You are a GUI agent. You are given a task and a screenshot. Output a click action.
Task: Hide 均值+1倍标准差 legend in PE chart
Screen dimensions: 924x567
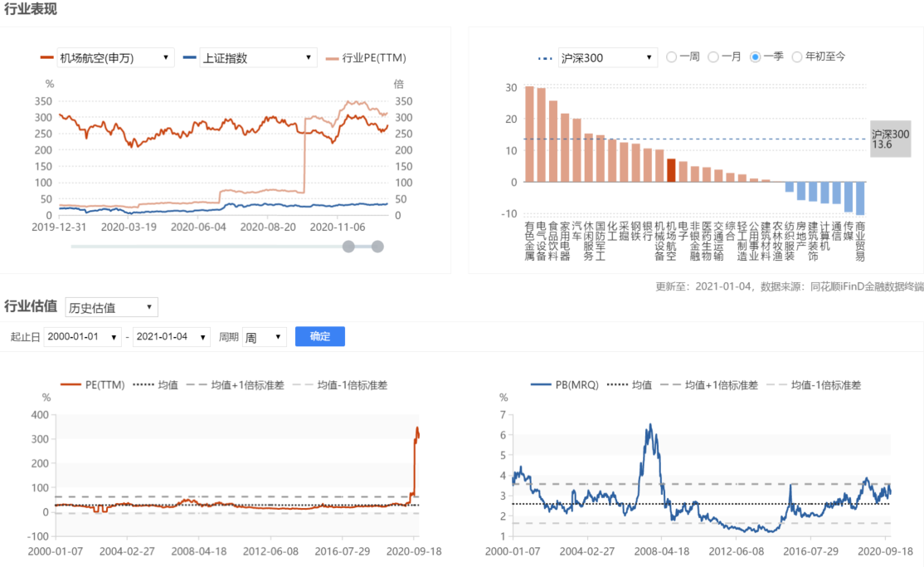pyautogui.click(x=197, y=385)
